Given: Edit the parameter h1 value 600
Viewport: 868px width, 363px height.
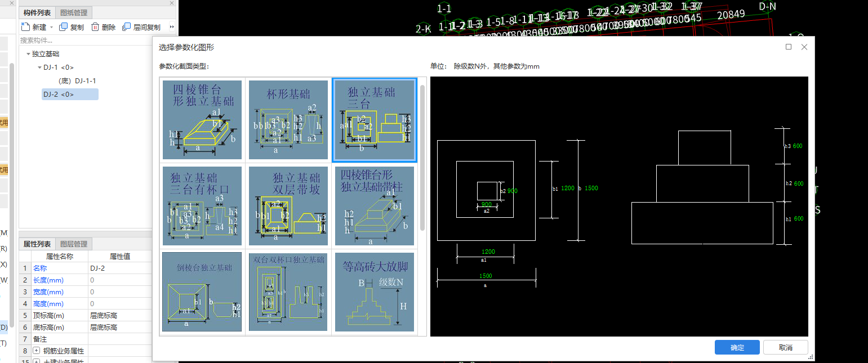Looking at the screenshot, I should pos(799,219).
